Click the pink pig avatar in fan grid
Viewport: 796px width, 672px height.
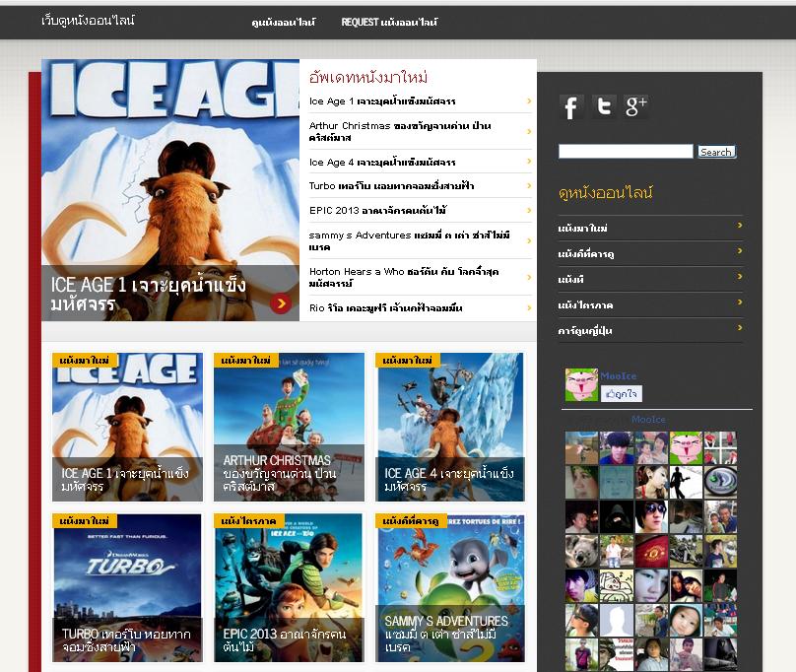[x=686, y=448]
